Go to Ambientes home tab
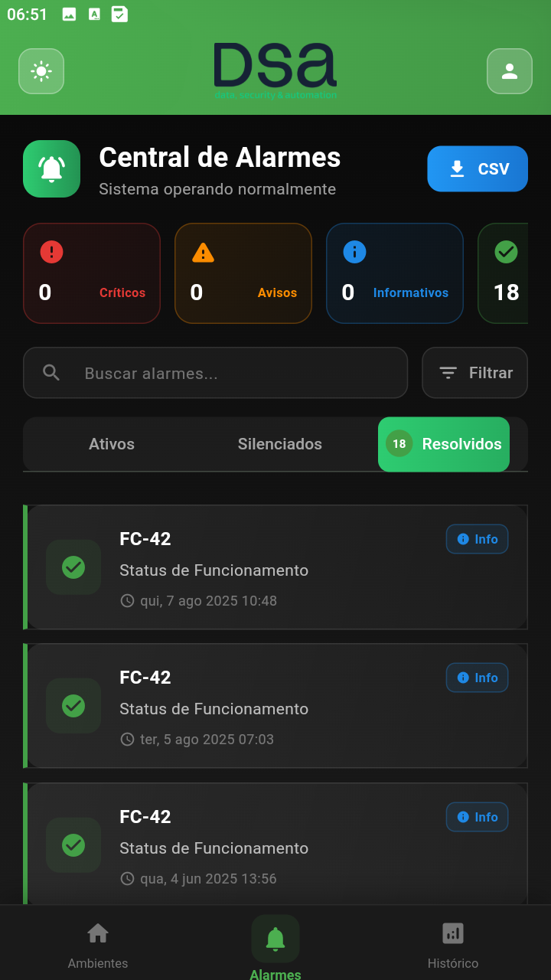This screenshot has height=980, width=551. click(98, 945)
